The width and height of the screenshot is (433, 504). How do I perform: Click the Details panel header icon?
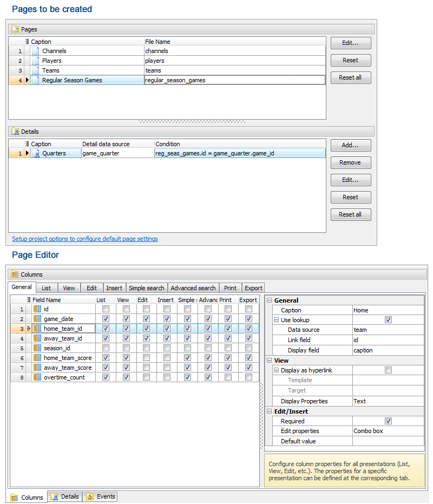coord(15,132)
